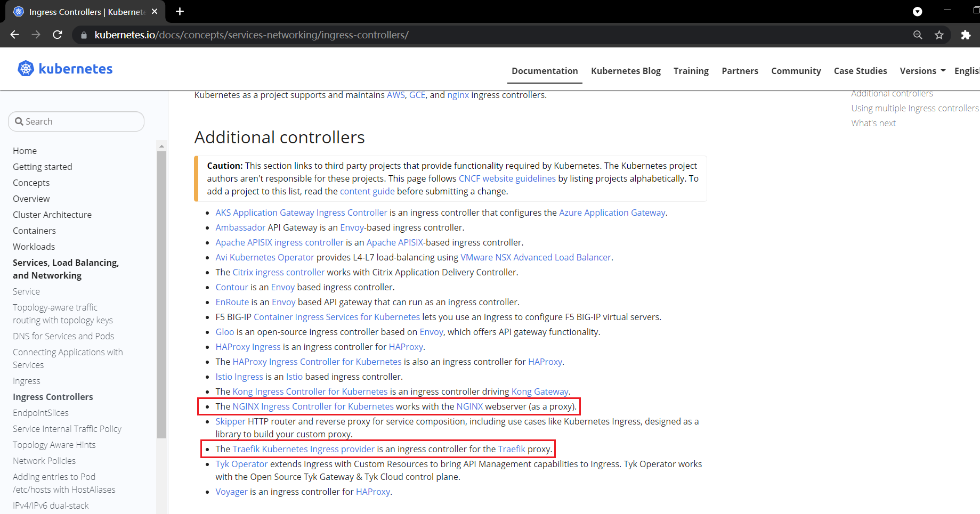Open Network Policies in the sidebar
Screen dimensions: 980x514
(44, 461)
